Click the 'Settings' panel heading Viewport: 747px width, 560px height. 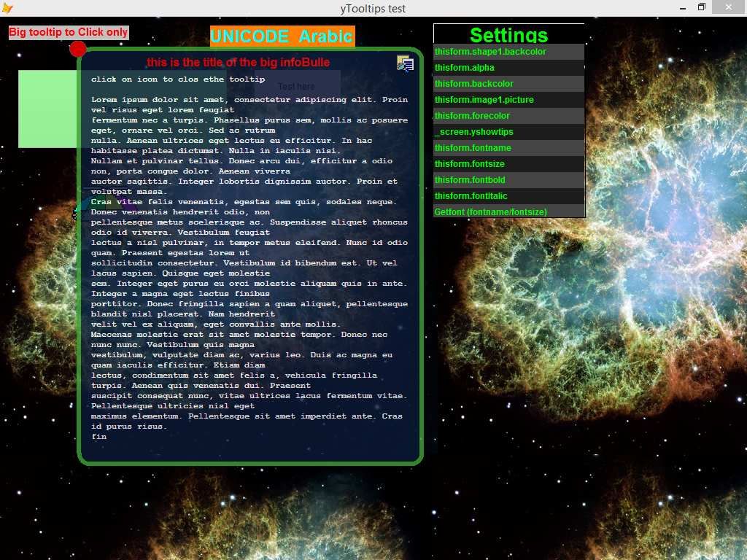coord(508,35)
